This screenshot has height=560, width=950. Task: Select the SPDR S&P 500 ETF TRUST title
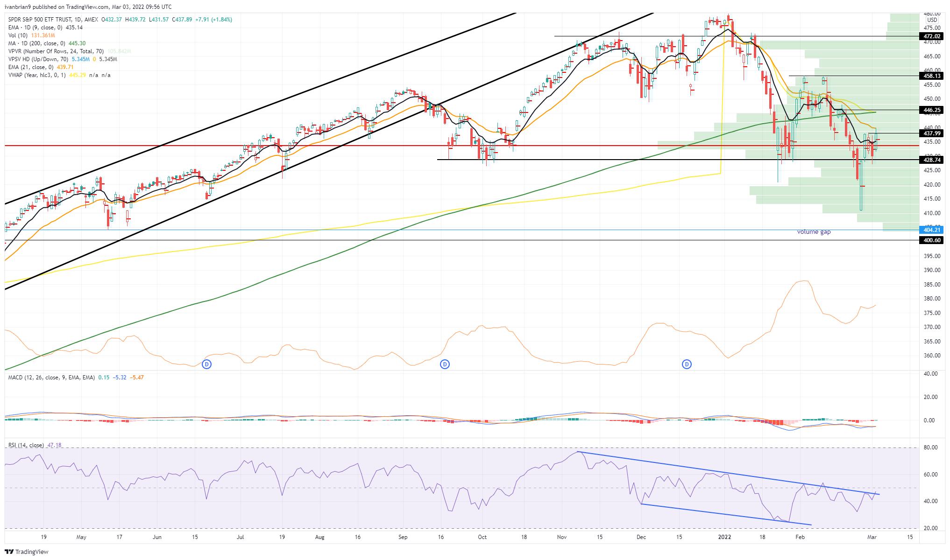pyautogui.click(x=40, y=20)
